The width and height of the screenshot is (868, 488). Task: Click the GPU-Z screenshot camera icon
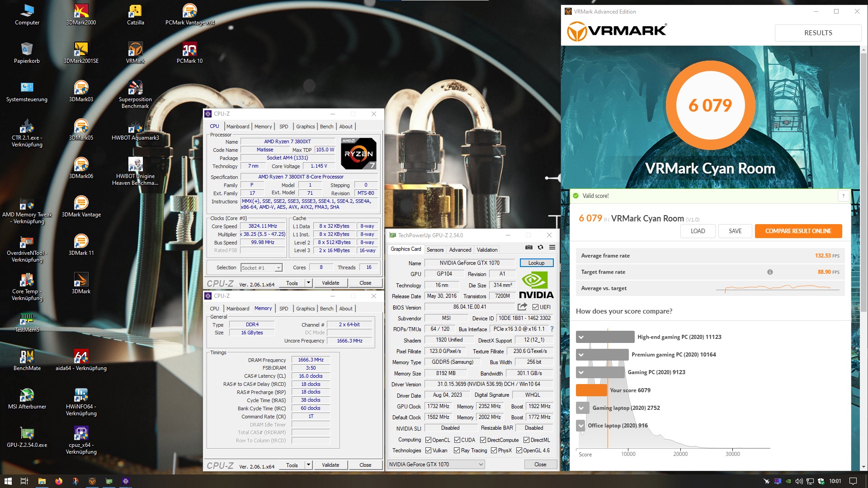coord(528,247)
